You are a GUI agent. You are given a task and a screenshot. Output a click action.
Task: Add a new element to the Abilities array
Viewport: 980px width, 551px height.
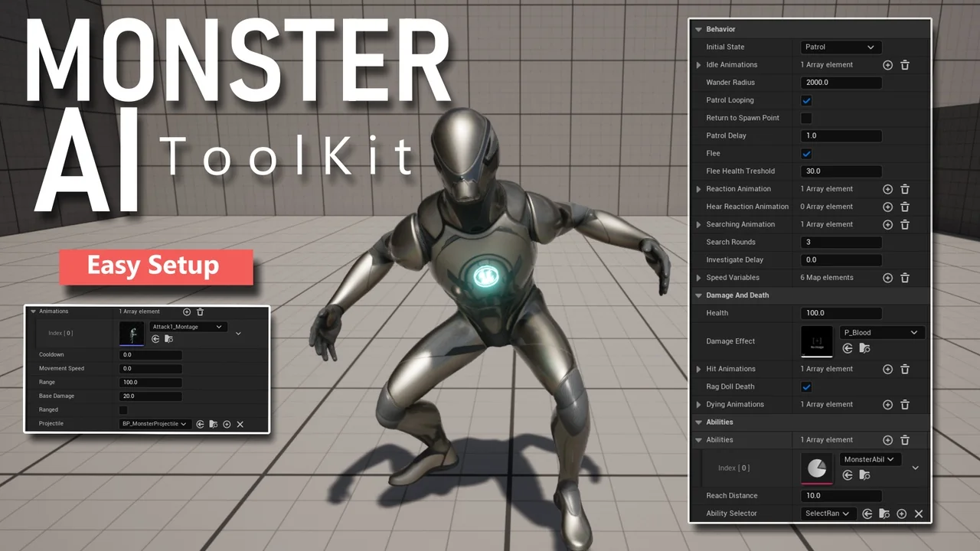click(887, 439)
